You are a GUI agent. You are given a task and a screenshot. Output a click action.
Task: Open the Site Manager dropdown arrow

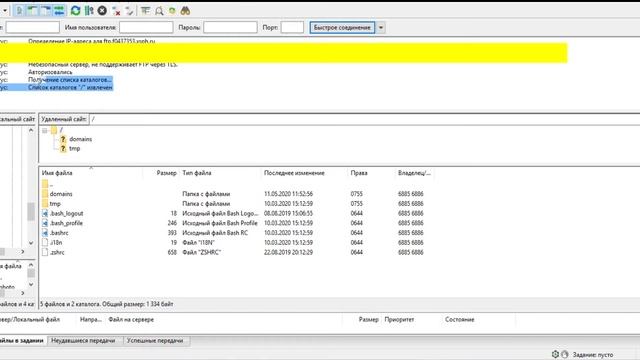tap(5, 11)
